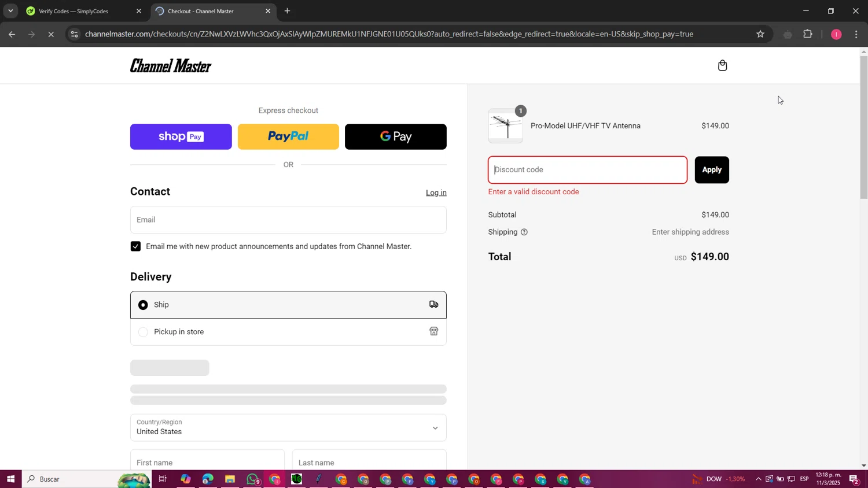Image resolution: width=868 pixels, height=488 pixels.
Task: Click the 'Enter shipping address' text
Action: point(690,232)
